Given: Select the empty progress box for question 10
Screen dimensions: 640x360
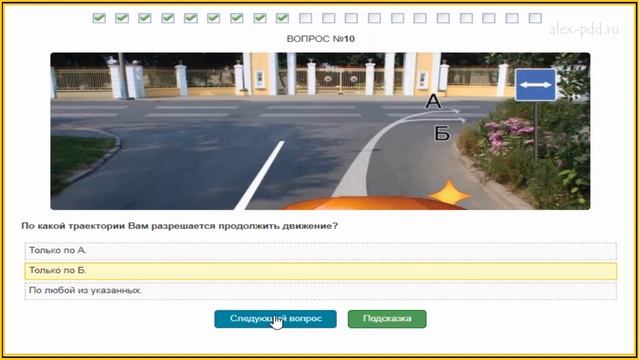Looking at the screenshot, I should point(305,18).
